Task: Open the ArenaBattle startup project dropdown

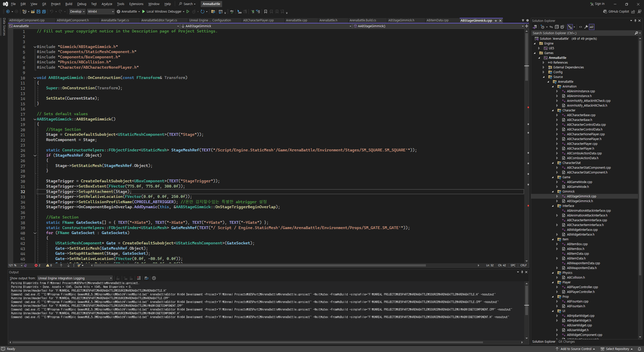Action: [128, 12]
